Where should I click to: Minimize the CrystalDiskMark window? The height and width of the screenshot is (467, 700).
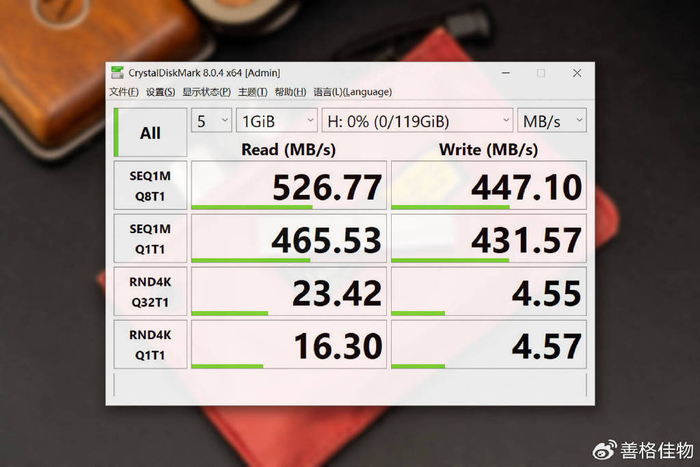pos(506,73)
